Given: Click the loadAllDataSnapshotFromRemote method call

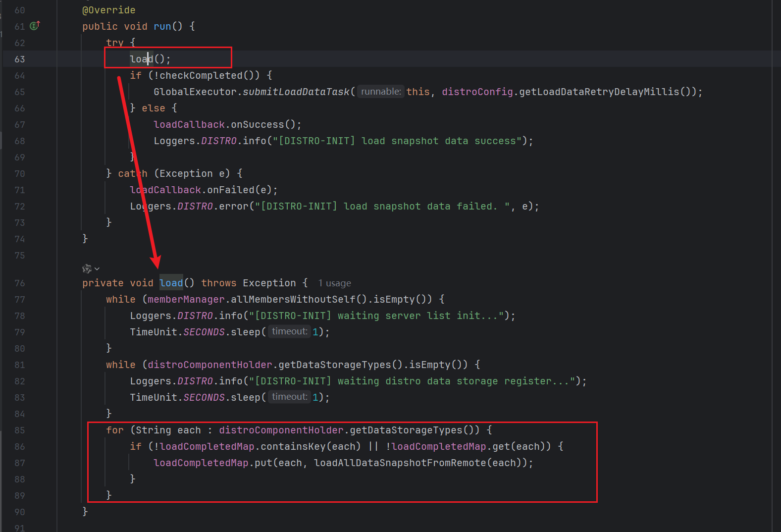Looking at the screenshot, I should pos(400,463).
